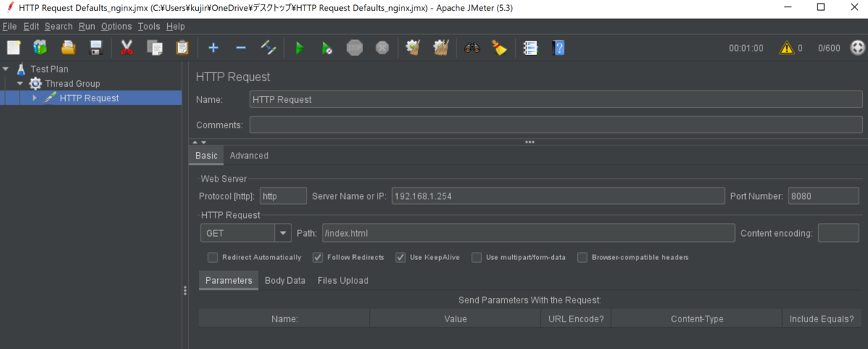This screenshot has height=349, width=868.
Task: Click the Open file folder icon
Action: point(68,48)
